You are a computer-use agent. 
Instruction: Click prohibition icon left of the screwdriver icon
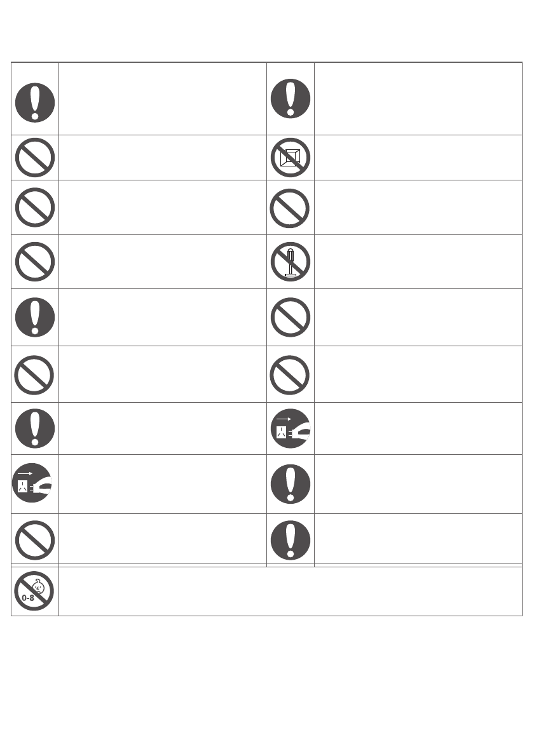coord(35,262)
